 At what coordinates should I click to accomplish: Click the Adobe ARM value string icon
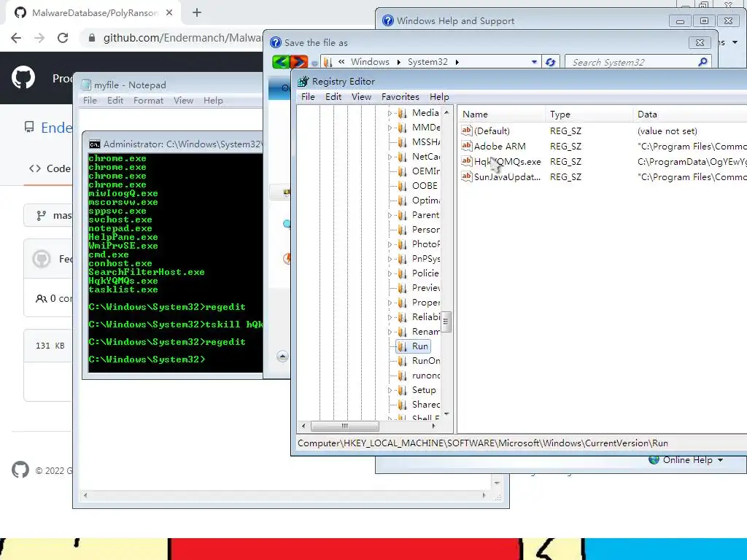pyautogui.click(x=467, y=146)
